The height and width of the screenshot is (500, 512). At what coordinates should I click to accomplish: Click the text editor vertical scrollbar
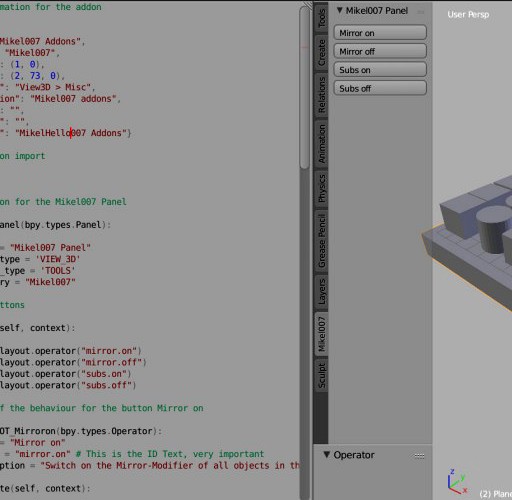coord(305,88)
